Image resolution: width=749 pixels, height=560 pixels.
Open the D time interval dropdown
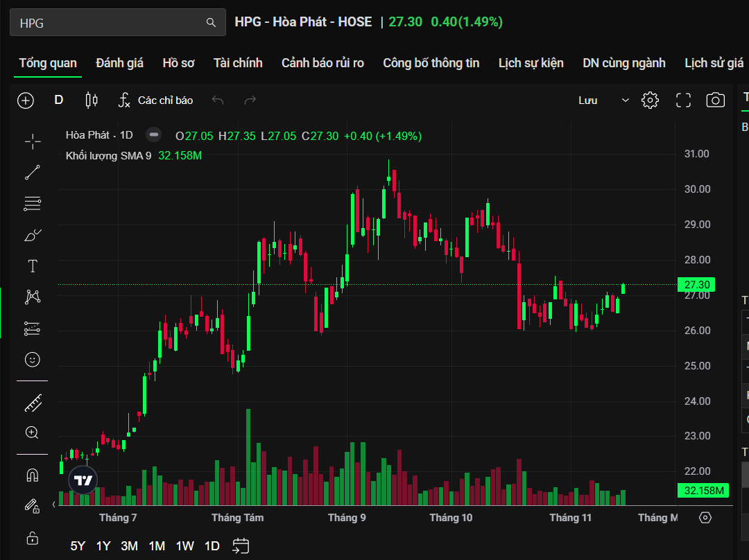tap(59, 100)
